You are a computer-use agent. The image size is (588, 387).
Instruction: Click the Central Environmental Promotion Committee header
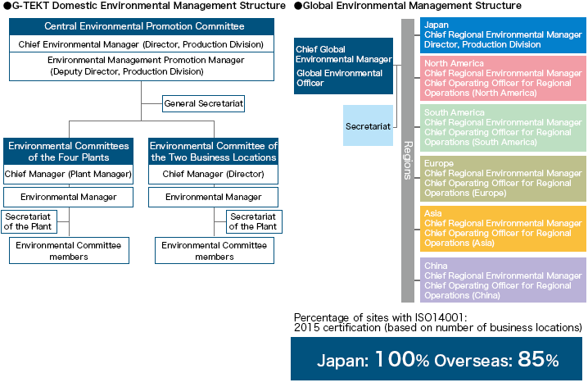pos(142,26)
